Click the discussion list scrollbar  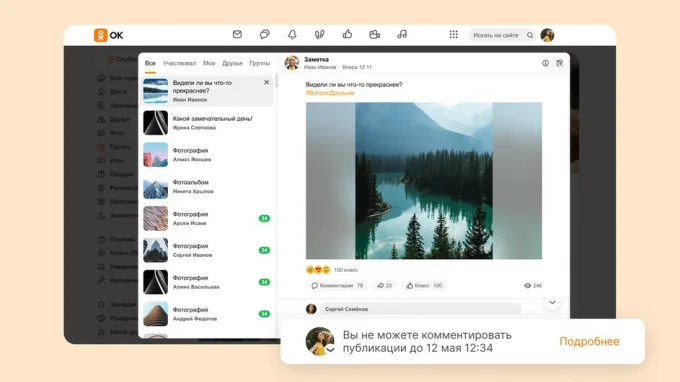coord(276,80)
